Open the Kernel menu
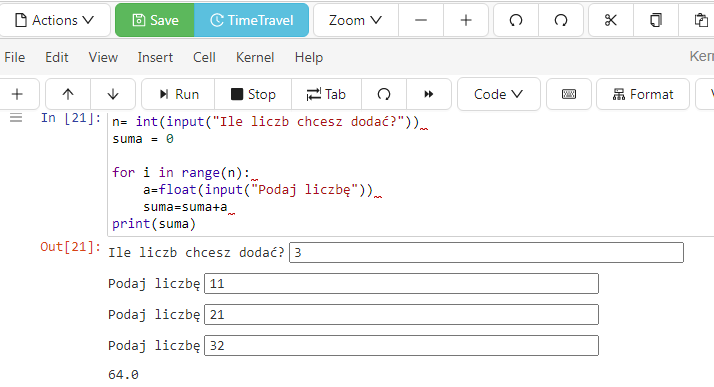 [255, 57]
